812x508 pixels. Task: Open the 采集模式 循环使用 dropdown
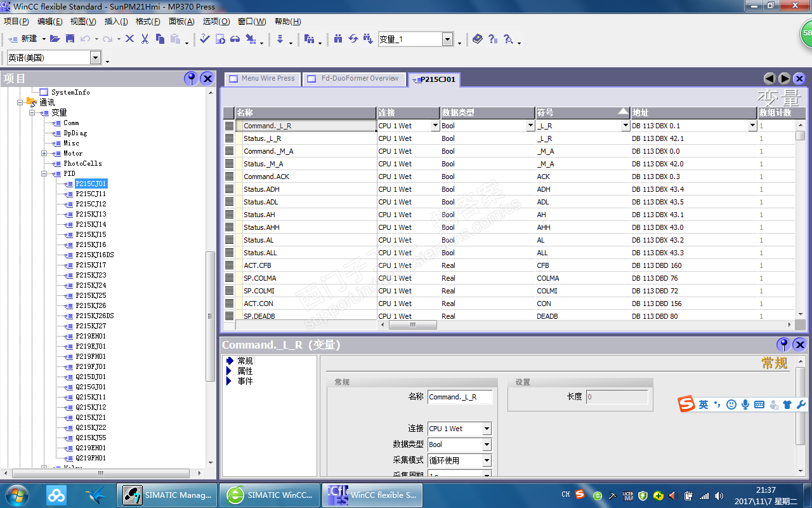[x=487, y=460]
